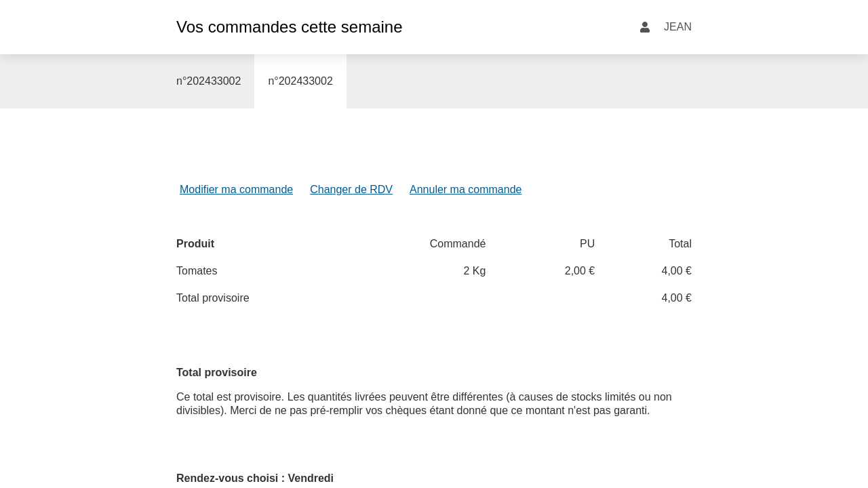Click the 4,00 € total in Tomates row
Screen dimensions: 868x488
[x=676, y=271]
